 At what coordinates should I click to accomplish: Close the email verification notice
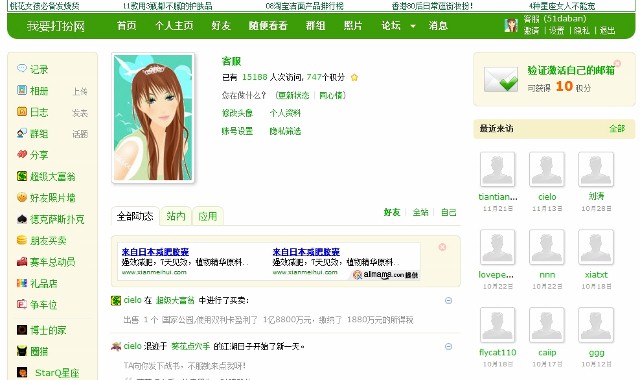click(617, 63)
